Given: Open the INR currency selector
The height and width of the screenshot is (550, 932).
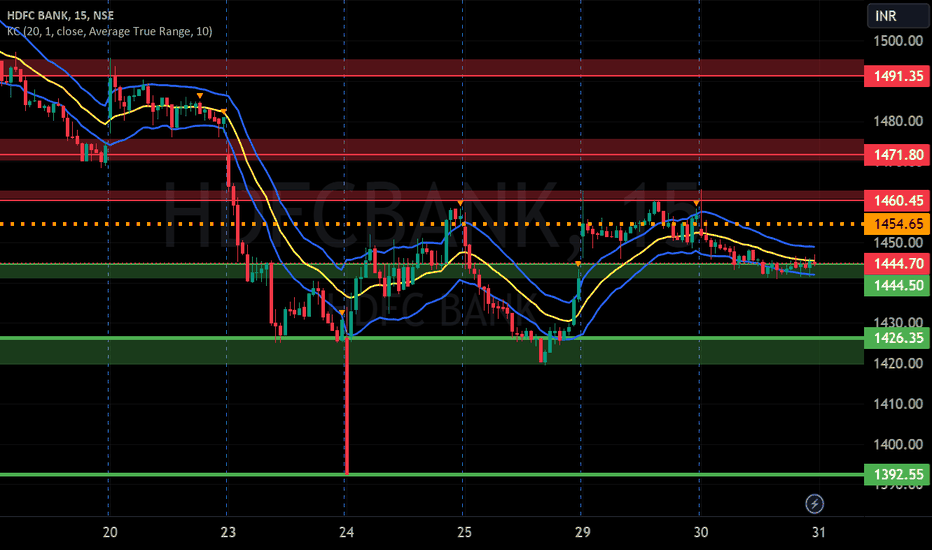Looking at the screenshot, I should coord(898,15).
